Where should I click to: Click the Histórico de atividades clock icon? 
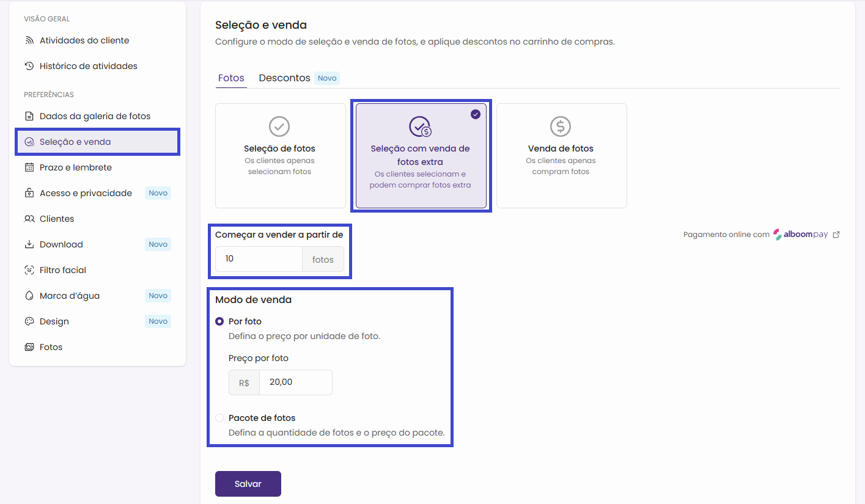(x=29, y=66)
